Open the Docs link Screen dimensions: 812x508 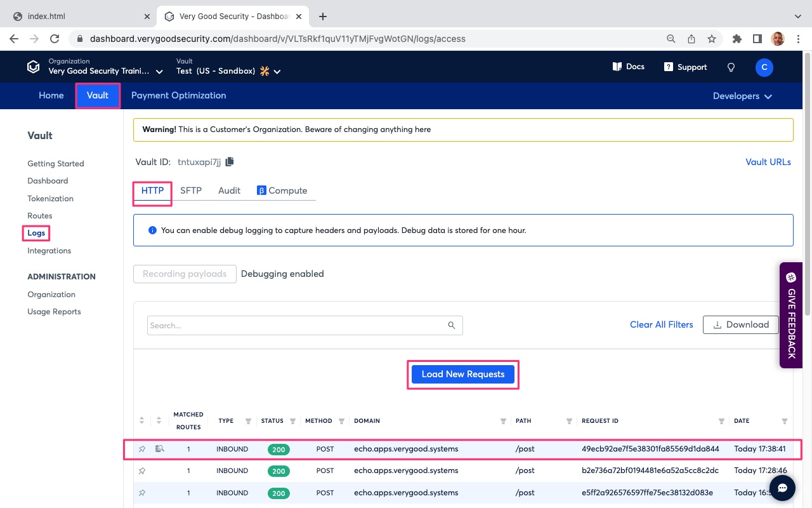click(628, 67)
